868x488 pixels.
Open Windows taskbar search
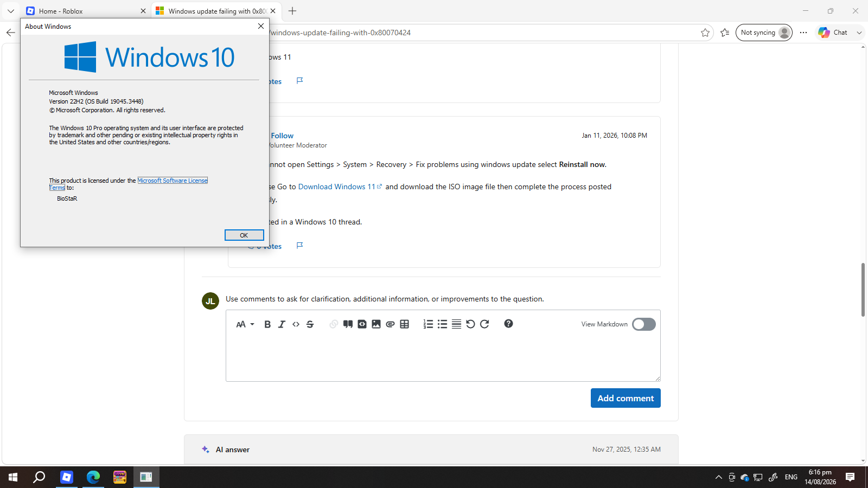click(39, 477)
